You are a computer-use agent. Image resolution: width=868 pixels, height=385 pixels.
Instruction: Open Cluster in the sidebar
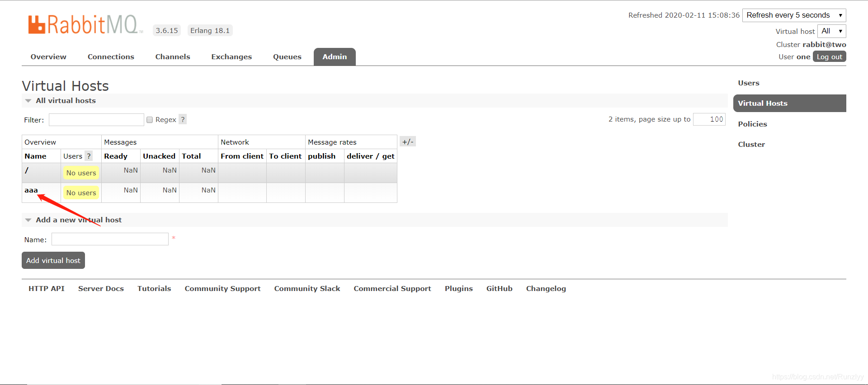point(751,144)
